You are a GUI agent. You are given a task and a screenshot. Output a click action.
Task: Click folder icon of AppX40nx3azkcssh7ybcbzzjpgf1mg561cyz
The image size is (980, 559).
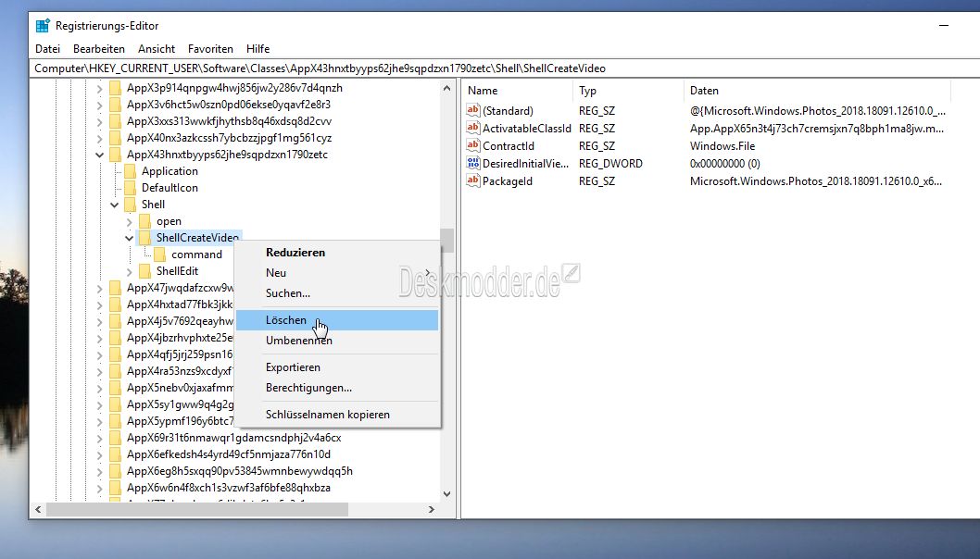click(x=115, y=138)
